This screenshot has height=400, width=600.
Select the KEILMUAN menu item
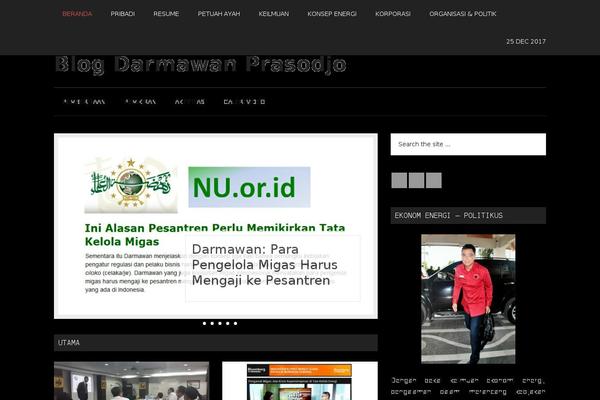pos(274,14)
